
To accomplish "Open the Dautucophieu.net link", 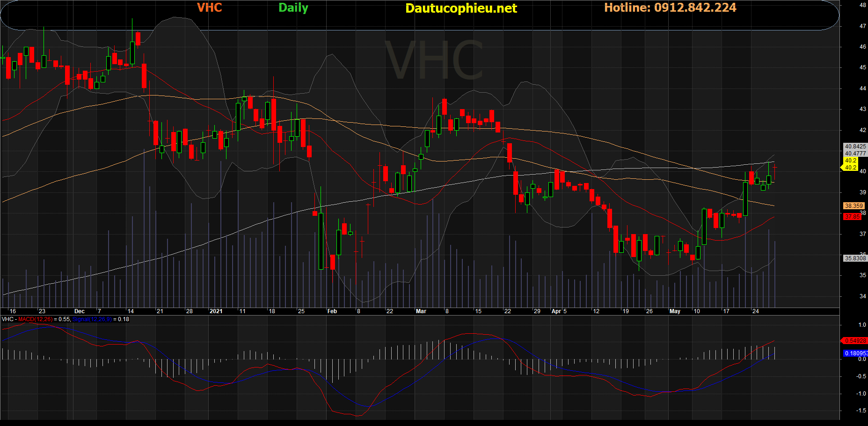I will pos(461,8).
